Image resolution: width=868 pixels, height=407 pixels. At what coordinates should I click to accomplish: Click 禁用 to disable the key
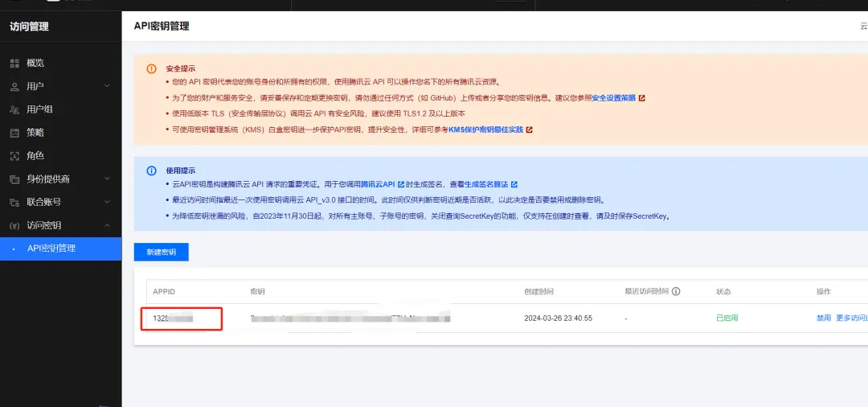pyautogui.click(x=824, y=318)
